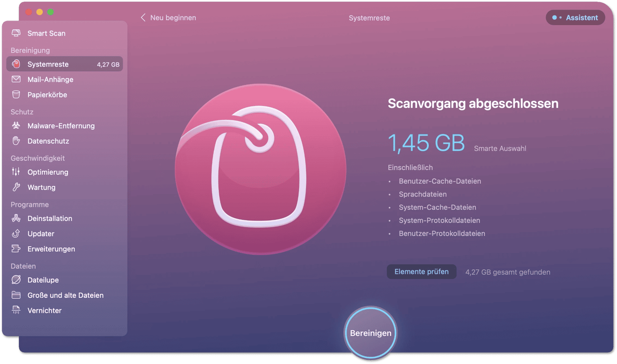Open the Assistent panel
Screen dimensions: 617x364
575,18
